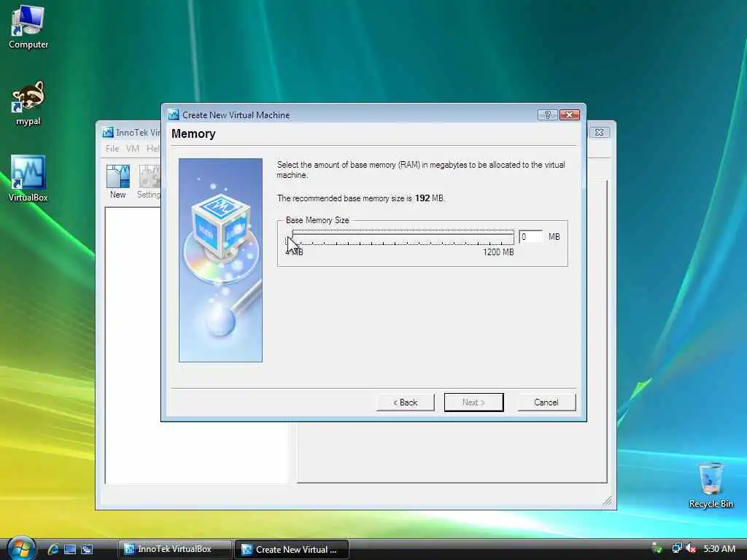
Task: Select the mypal desktop shortcut
Action: 28,104
